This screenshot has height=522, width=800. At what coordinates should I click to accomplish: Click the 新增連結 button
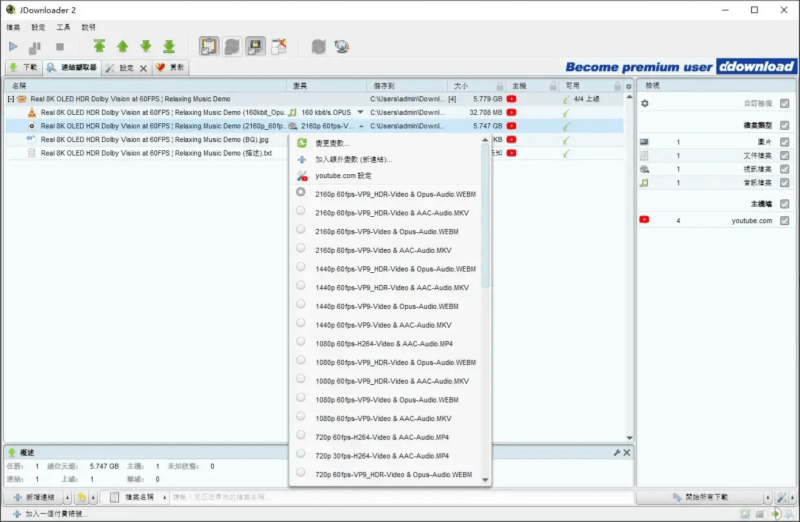pyautogui.click(x=34, y=497)
